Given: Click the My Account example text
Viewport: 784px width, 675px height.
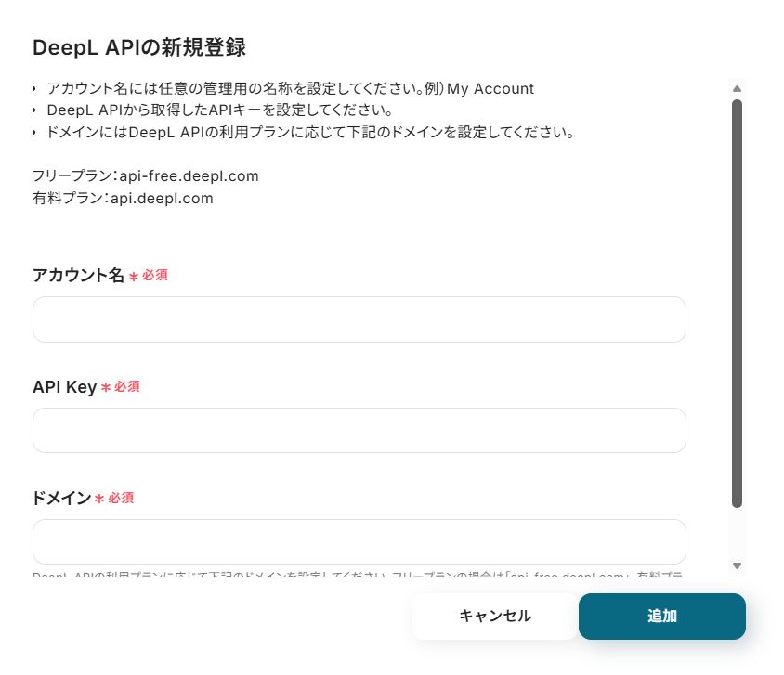Looking at the screenshot, I should 490,89.
